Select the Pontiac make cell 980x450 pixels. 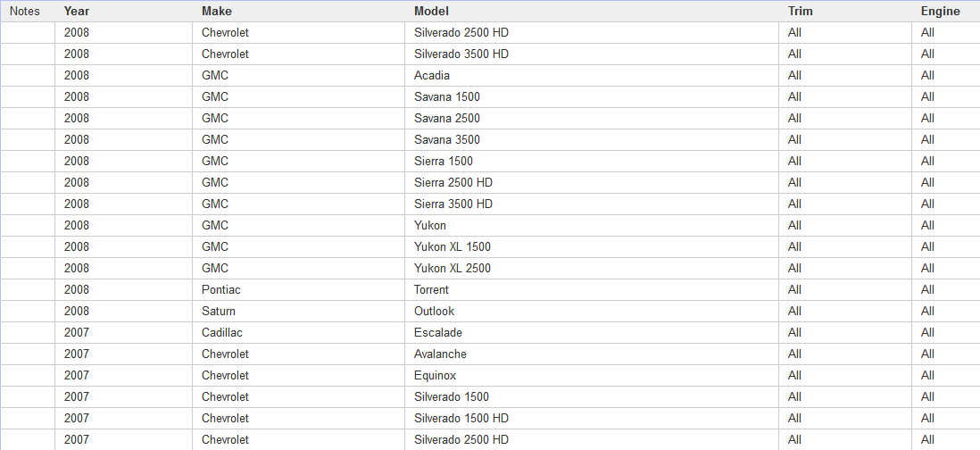coord(221,290)
